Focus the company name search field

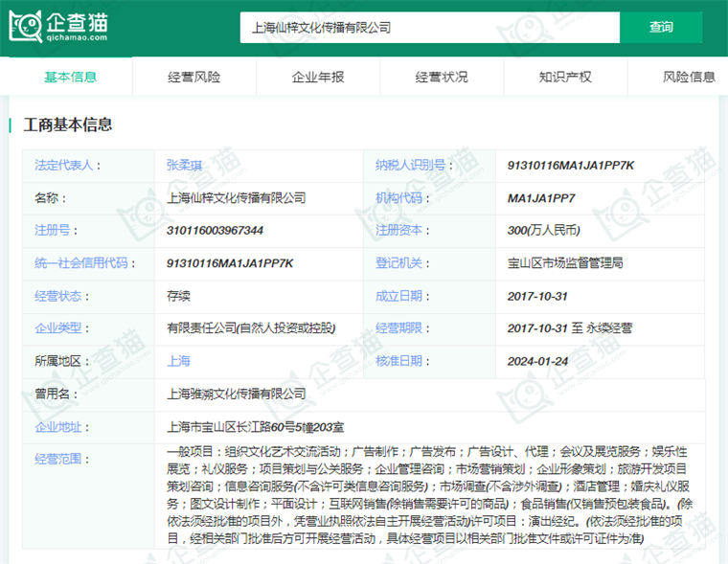pyautogui.click(x=429, y=28)
